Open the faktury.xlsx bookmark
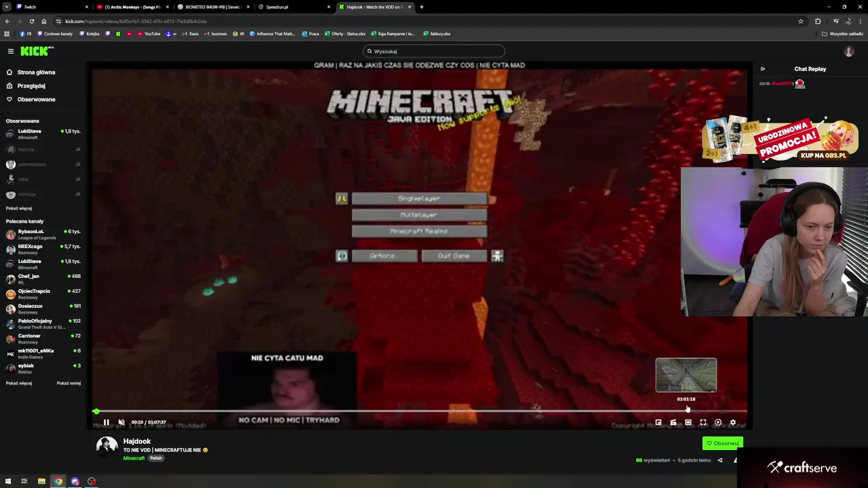Screen dimensions: 868x488 [x=437, y=34]
